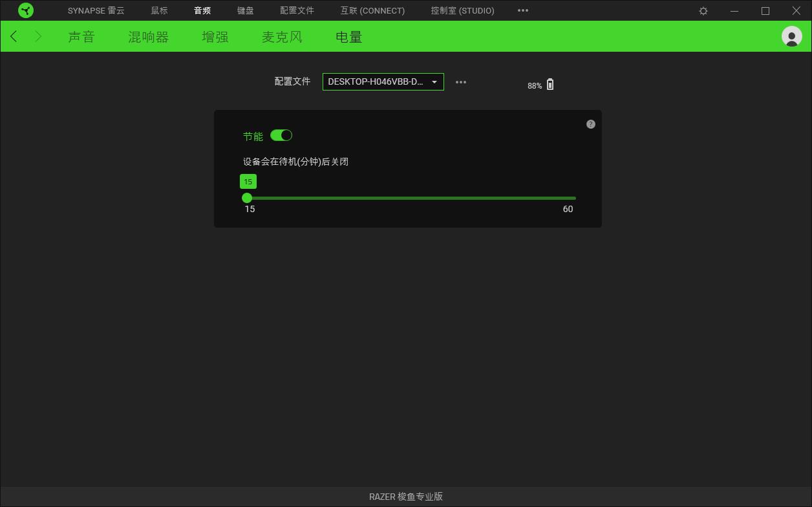Minimize the Synapse window

[x=734, y=11]
